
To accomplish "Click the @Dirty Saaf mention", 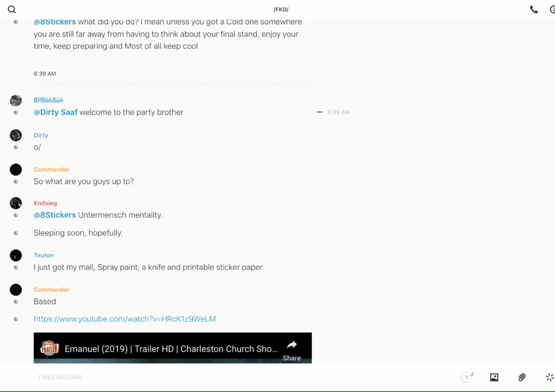I will (x=55, y=113).
